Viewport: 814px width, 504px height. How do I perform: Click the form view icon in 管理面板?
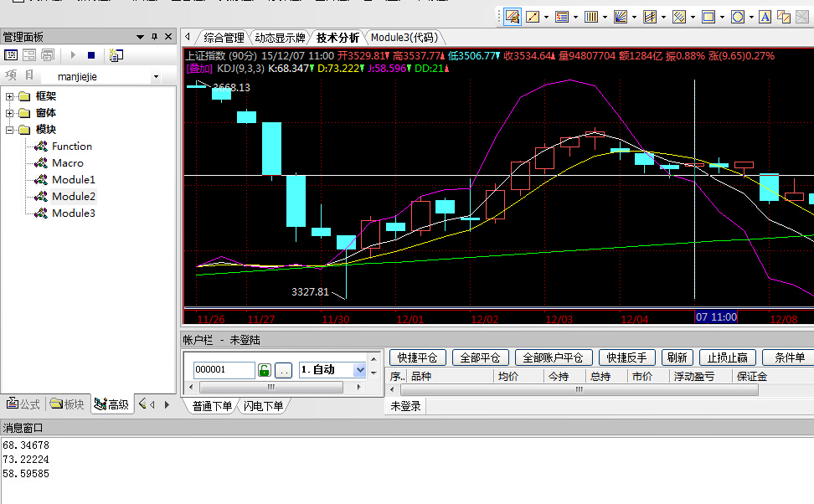tap(11, 55)
